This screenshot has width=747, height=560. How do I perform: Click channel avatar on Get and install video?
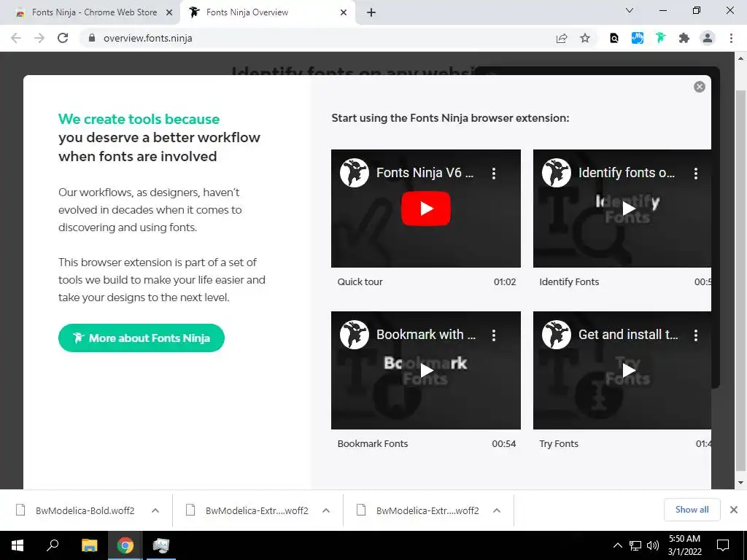coord(557,334)
